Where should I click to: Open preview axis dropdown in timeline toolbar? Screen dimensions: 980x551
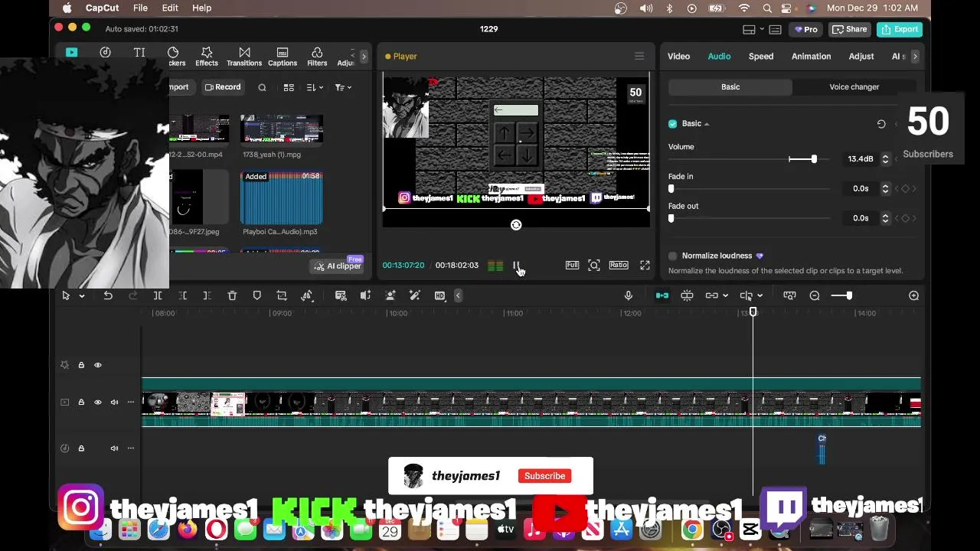pos(759,295)
